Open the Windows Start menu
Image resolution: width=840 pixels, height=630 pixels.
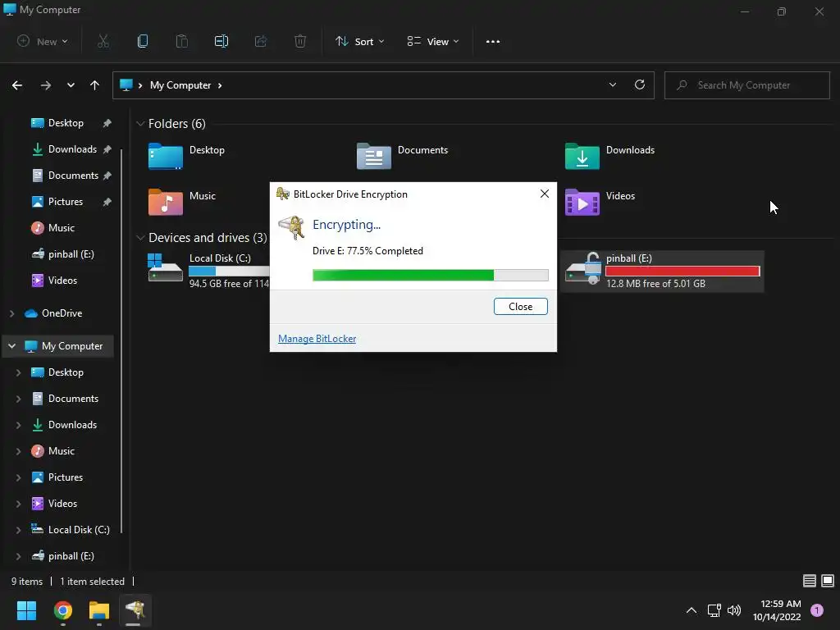coord(26,610)
